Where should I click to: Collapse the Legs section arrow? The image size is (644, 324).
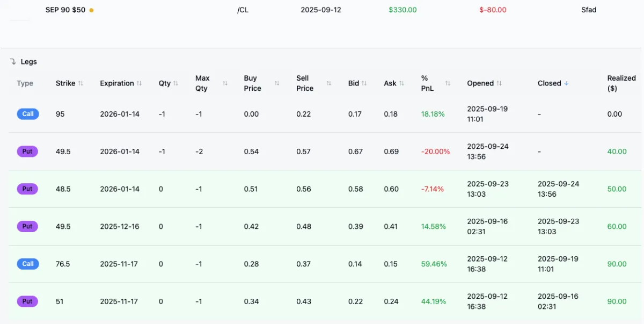[13, 62]
